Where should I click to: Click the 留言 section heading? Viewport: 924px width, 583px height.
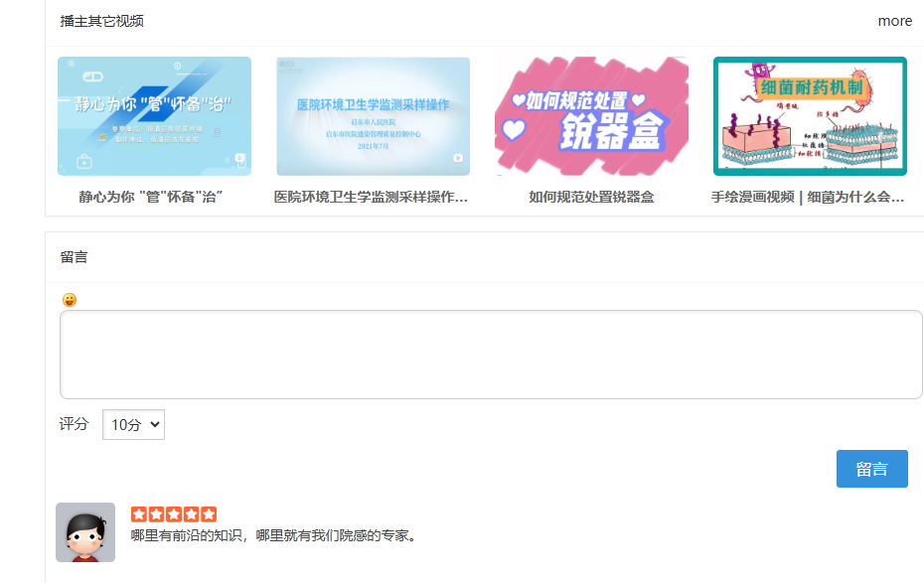tap(74, 257)
